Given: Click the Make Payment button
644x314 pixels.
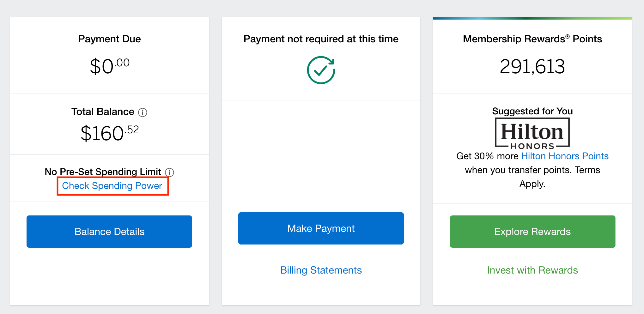Looking at the screenshot, I should 321,228.
